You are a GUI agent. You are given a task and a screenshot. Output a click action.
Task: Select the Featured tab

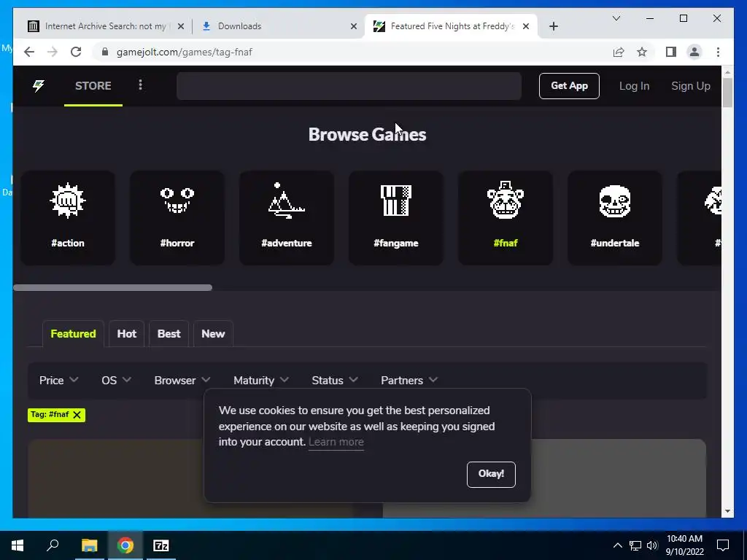[73, 334]
